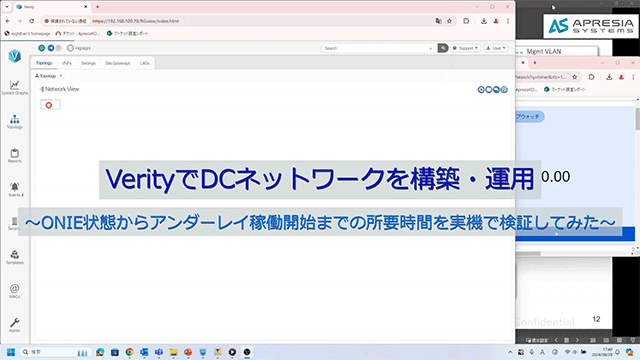Open Reports from the sidebar
This screenshot has height=360, width=640.
(14, 156)
